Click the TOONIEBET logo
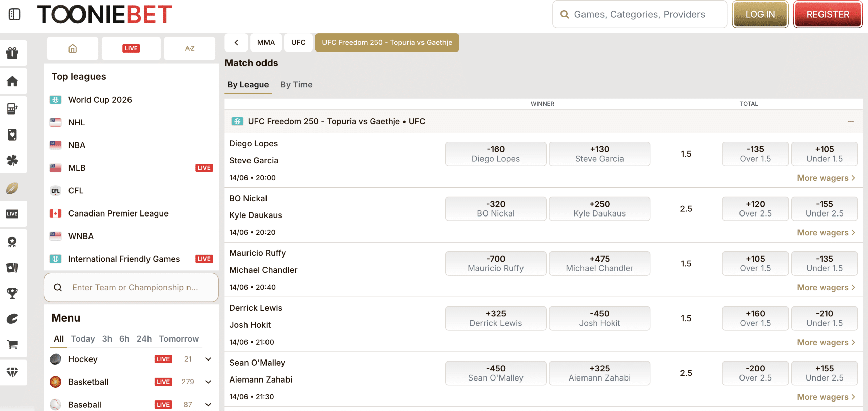Screen dimensions: 868x411 click(x=104, y=14)
